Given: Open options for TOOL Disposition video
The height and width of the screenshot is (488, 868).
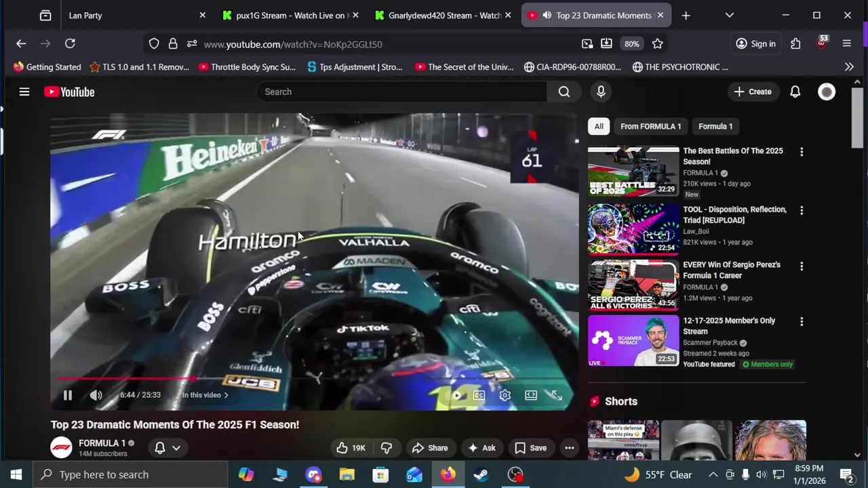Looking at the screenshot, I should pyautogui.click(x=802, y=211).
